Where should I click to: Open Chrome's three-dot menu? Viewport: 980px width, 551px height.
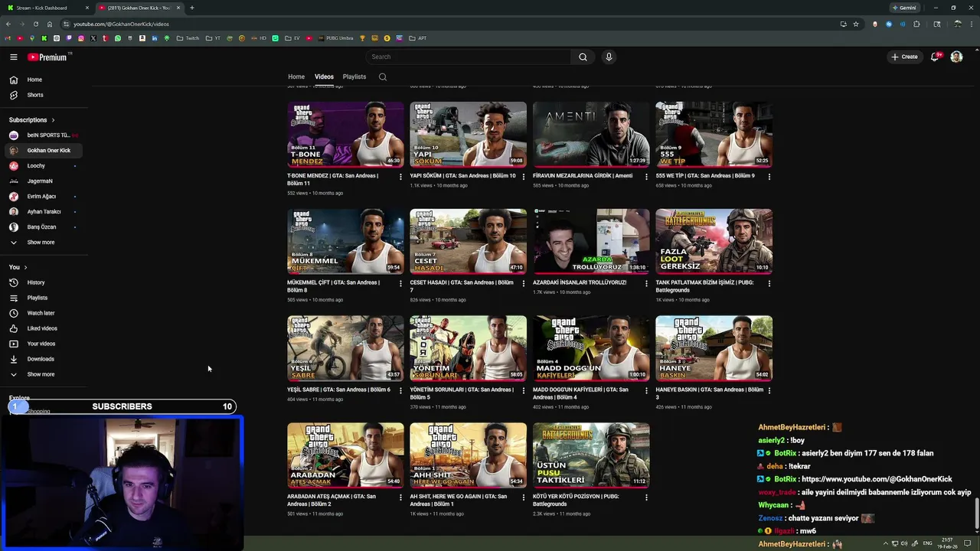pos(972,24)
